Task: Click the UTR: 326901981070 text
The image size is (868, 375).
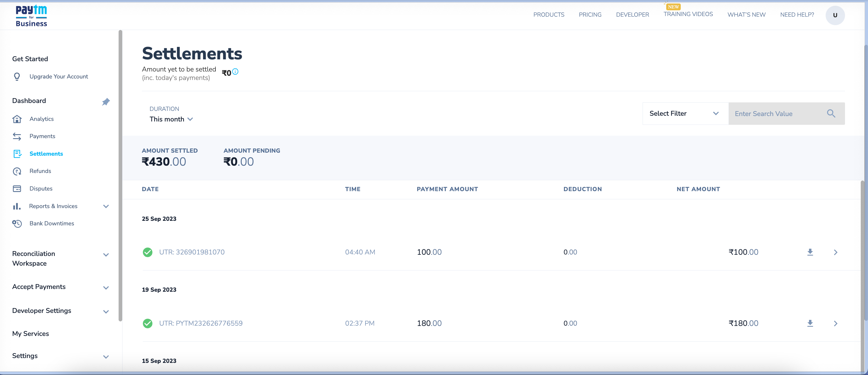Action: coord(192,252)
